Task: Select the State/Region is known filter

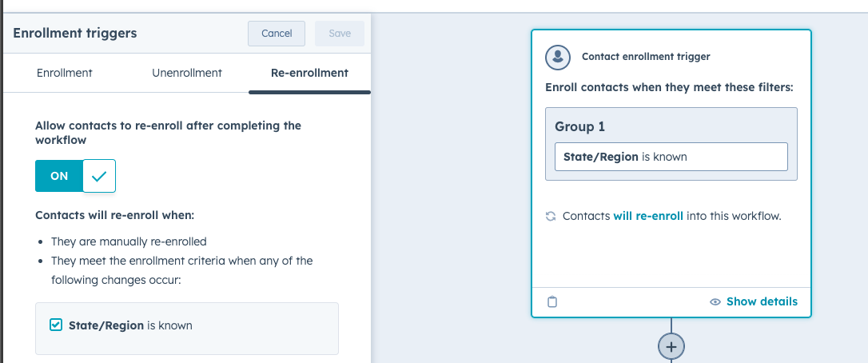Action: pyautogui.click(x=671, y=157)
